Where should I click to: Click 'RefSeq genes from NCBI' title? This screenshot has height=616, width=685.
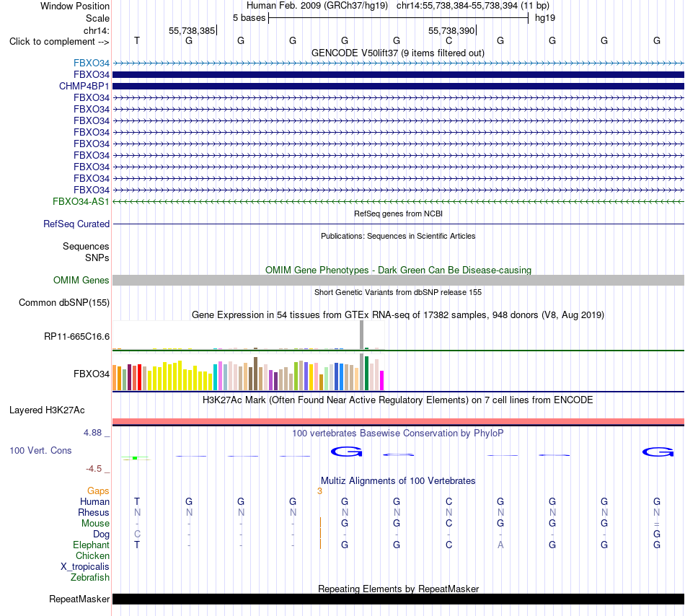tap(398, 214)
